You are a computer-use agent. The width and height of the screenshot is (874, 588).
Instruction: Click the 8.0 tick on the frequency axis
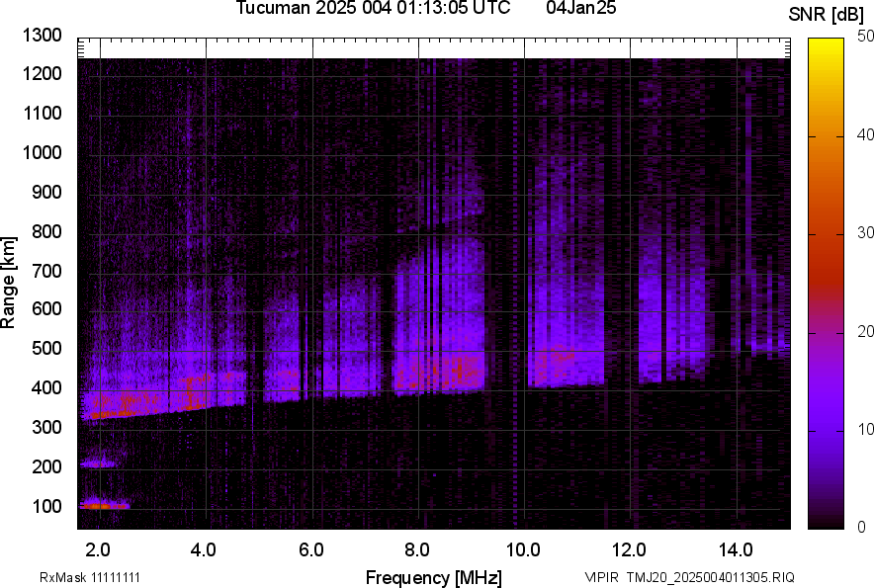pyautogui.click(x=416, y=547)
